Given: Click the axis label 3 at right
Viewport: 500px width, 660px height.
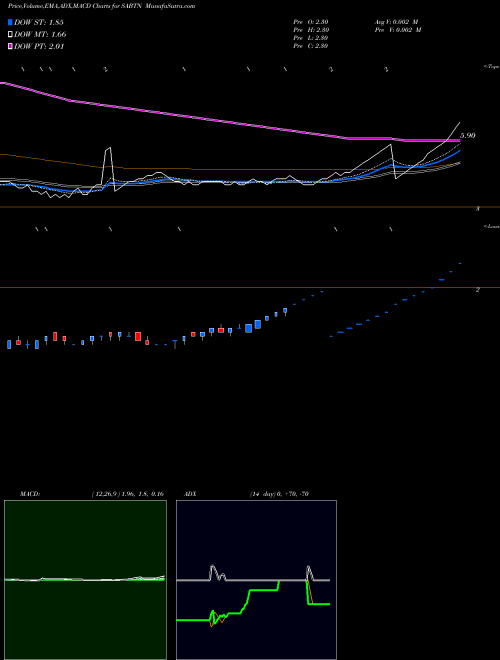Looking at the screenshot, I should [478, 209].
